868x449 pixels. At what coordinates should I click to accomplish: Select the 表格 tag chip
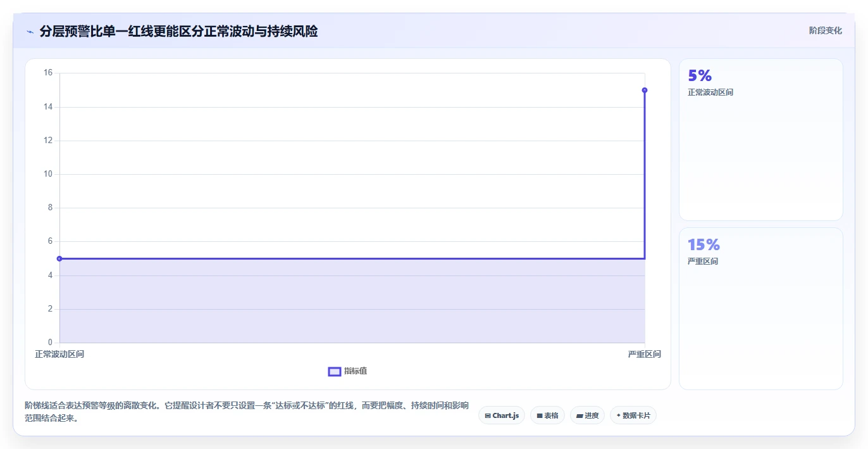pyautogui.click(x=547, y=415)
